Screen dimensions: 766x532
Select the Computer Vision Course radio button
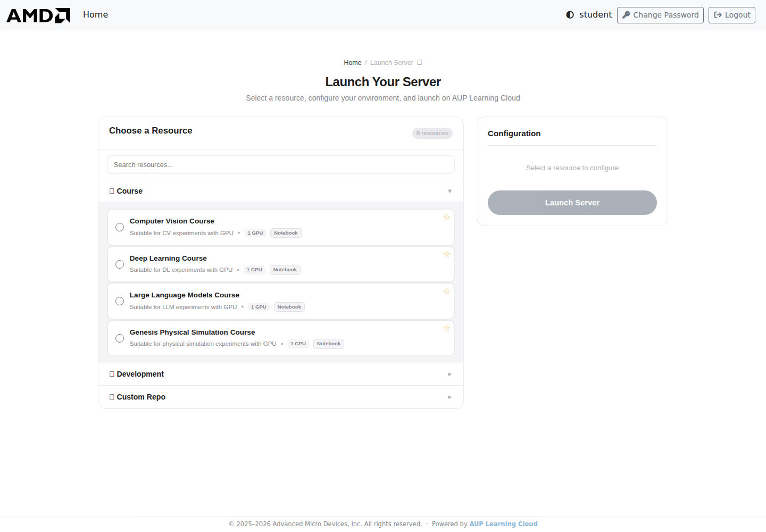tap(120, 227)
